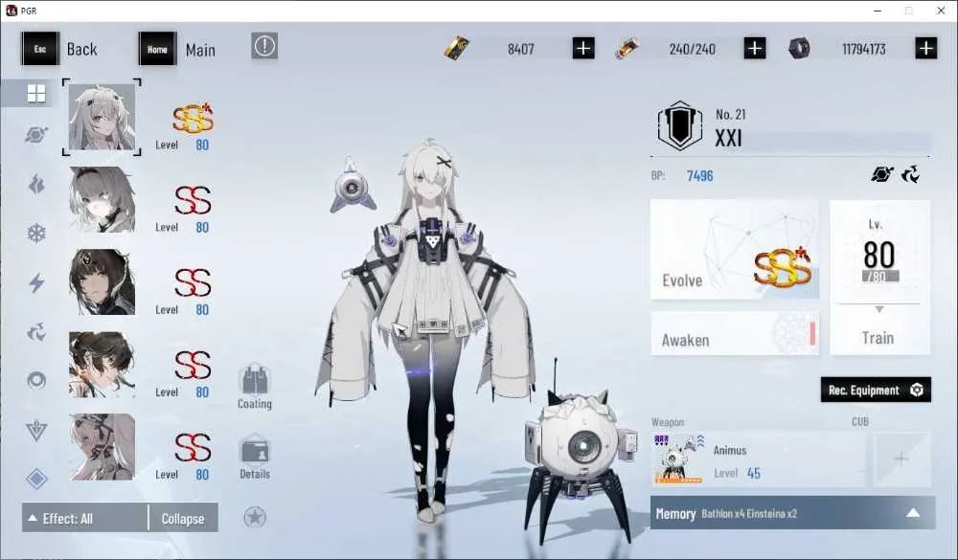
Task: Add cogs with plus button beside 11794173
Action: click(926, 48)
